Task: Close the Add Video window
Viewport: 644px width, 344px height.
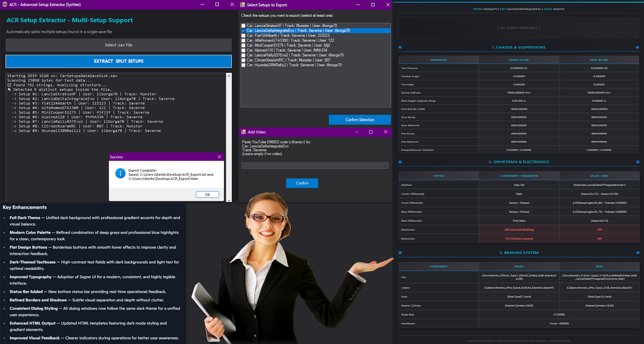Action: 386,132
